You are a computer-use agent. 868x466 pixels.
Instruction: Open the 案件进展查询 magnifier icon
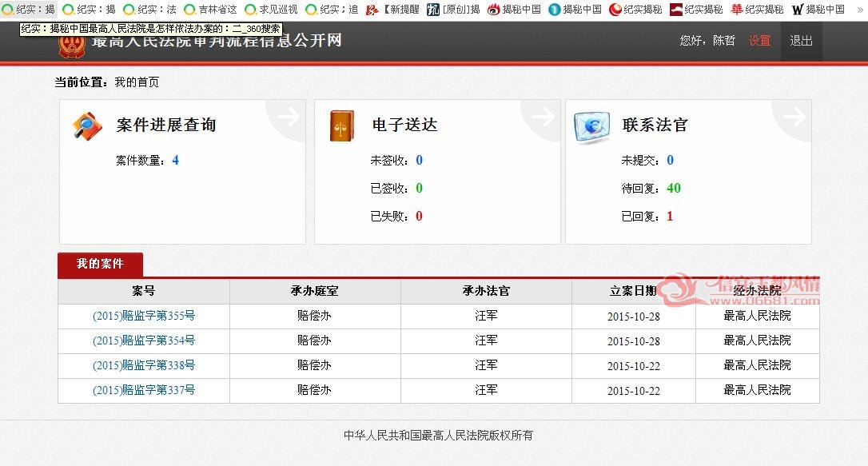tap(87, 126)
